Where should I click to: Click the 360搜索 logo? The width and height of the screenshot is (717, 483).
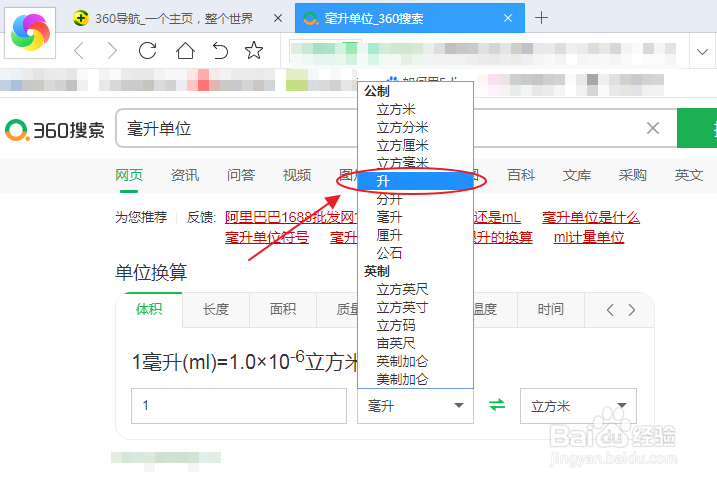[x=55, y=130]
